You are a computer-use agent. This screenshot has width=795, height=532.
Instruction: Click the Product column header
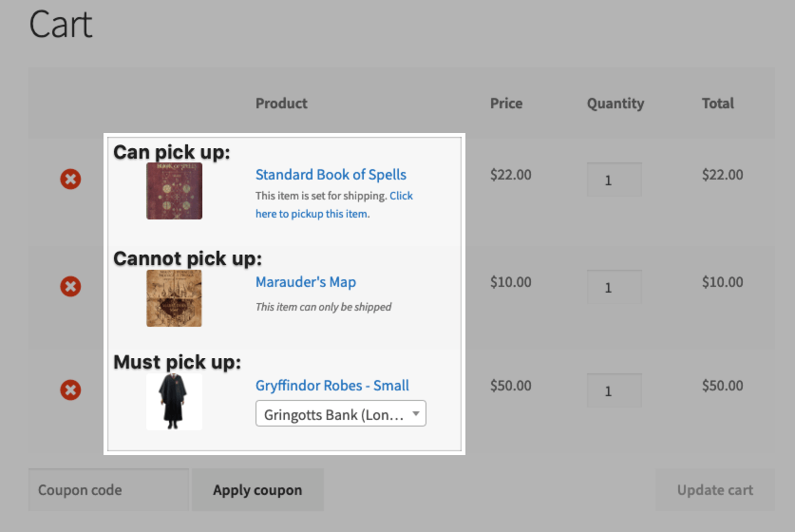coord(281,104)
